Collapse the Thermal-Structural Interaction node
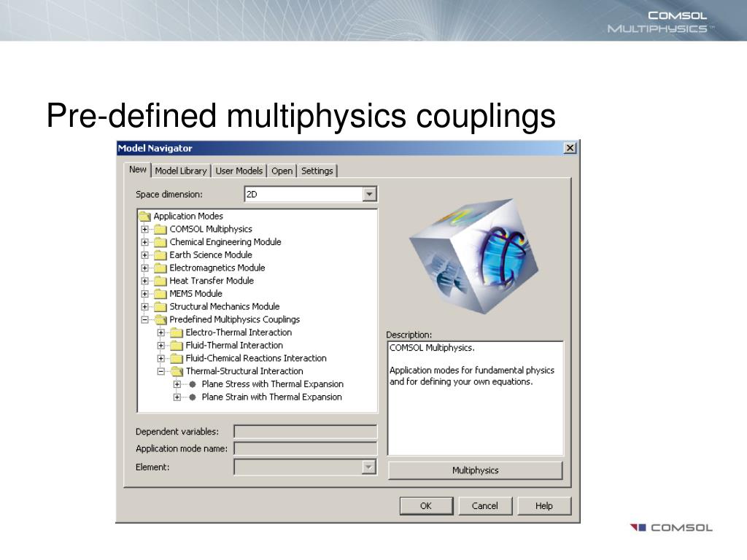This screenshot has height=560, width=747. point(161,371)
